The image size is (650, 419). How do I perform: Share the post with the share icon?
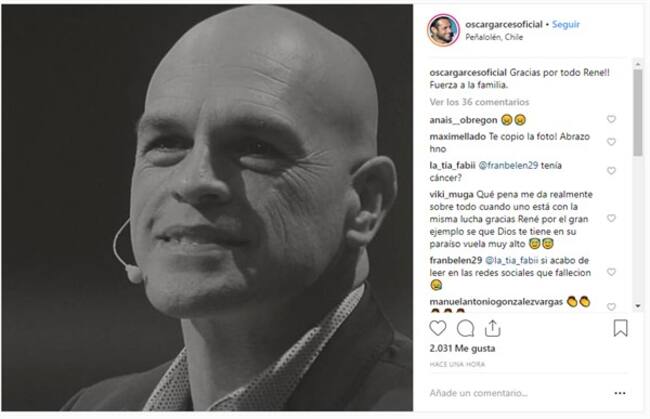[493, 328]
